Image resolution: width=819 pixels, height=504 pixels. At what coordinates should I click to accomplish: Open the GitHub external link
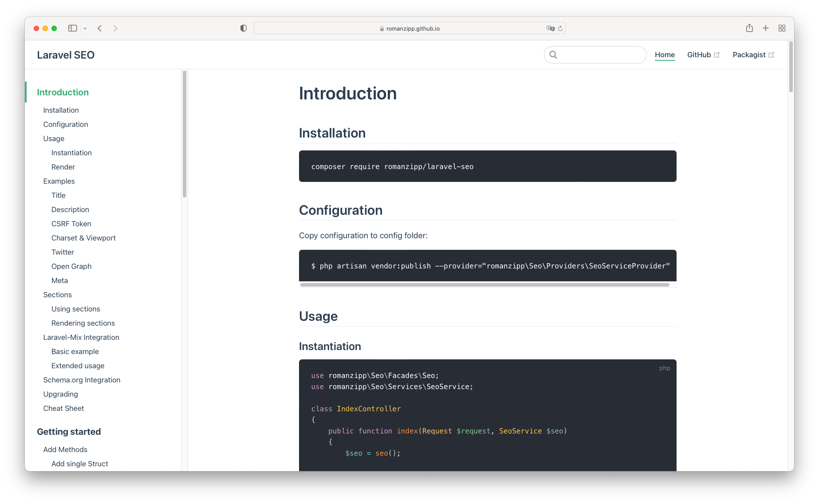(703, 55)
